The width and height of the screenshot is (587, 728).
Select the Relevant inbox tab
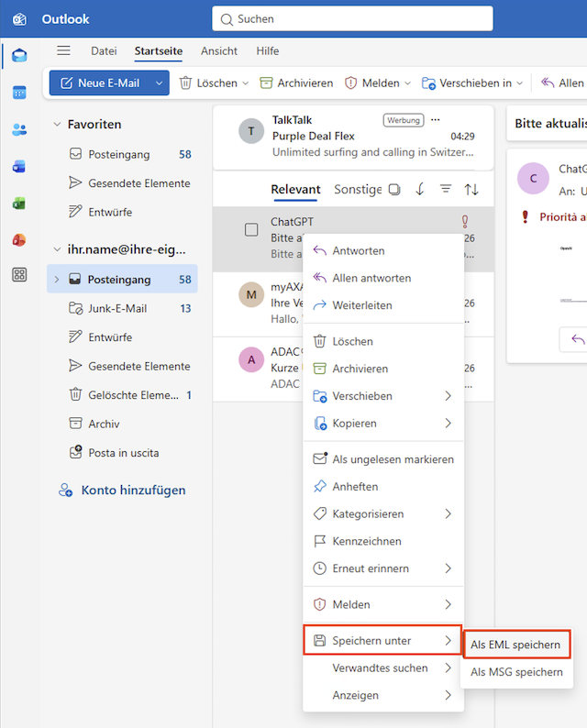point(295,190)
